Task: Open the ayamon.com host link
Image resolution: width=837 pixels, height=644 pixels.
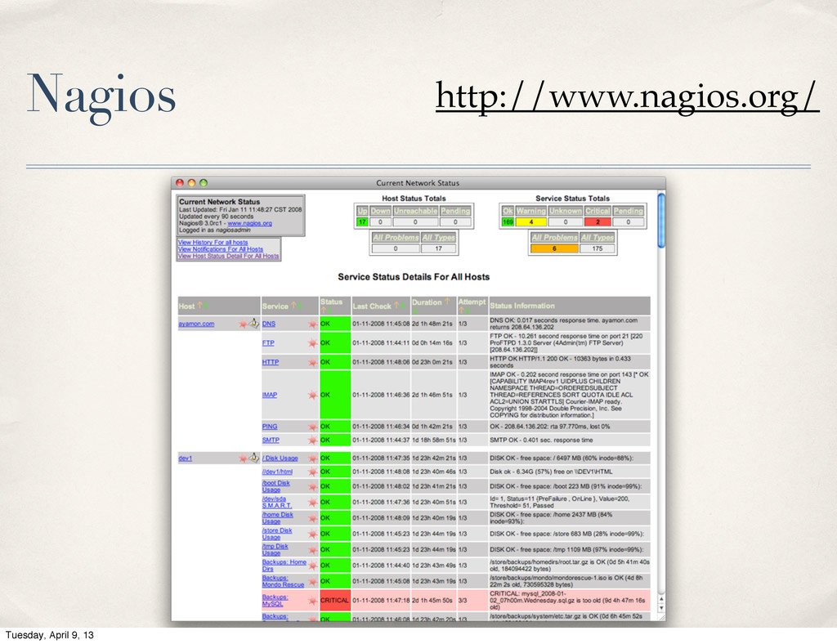Action: 196,324
